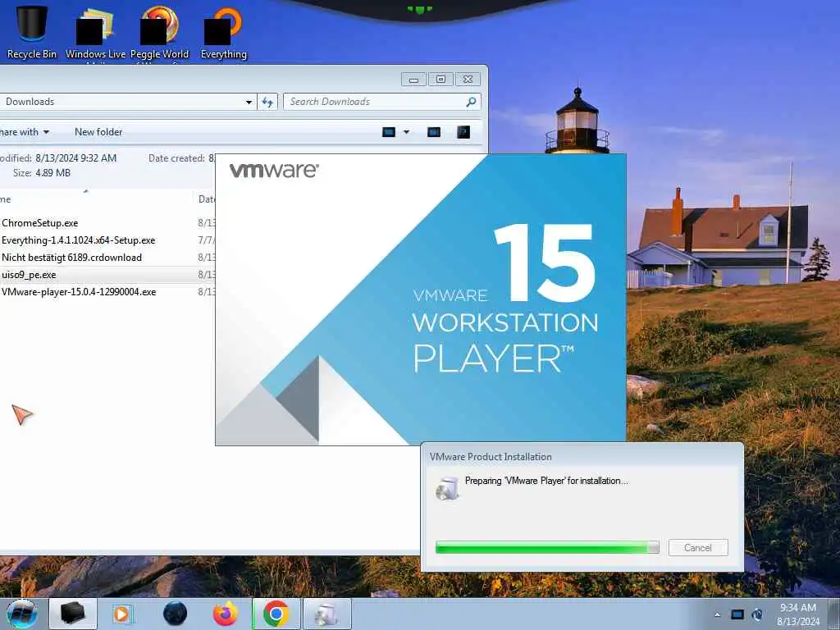Select Everything-1.4.1.1024.x64-Setup.exe file

coord(79,240)
